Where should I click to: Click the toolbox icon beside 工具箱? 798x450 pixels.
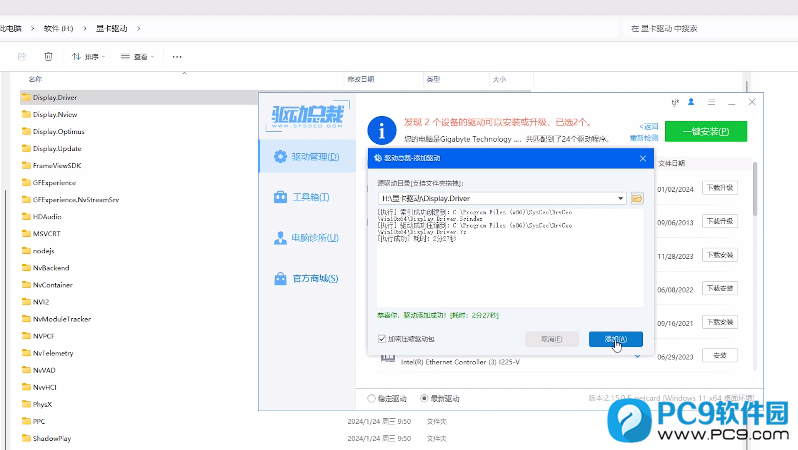pos(280,197)
